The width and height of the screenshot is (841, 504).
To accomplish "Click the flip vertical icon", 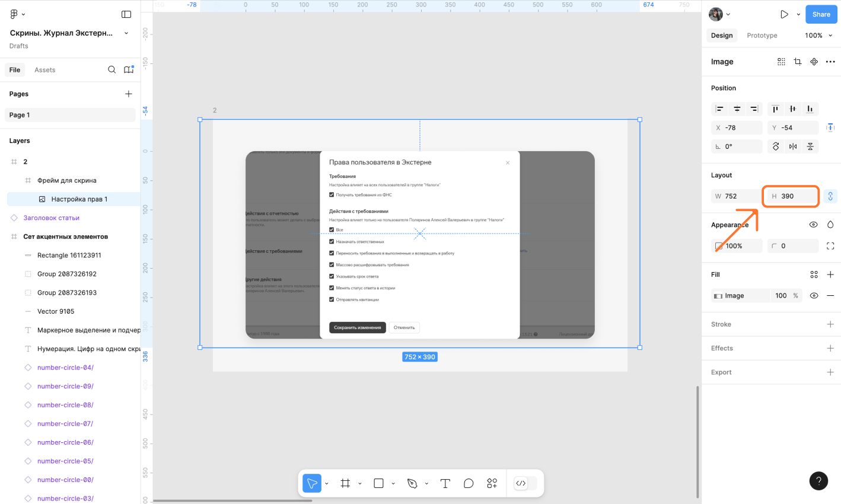I will pyautogui.click(x=810, y=146).
